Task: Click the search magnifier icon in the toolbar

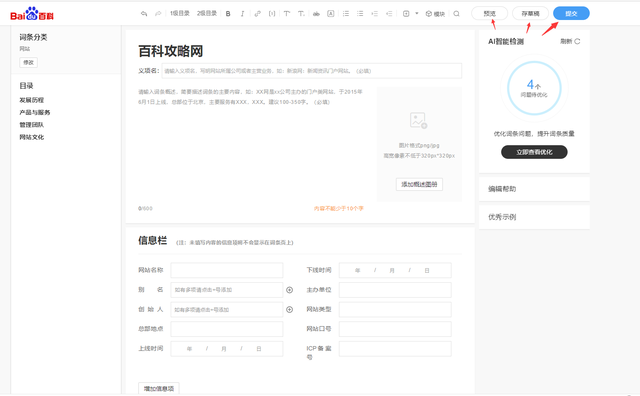Action: (x=456, y=13)
